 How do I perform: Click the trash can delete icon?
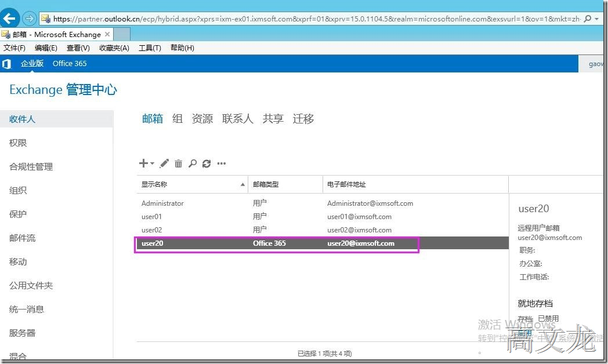178,163
